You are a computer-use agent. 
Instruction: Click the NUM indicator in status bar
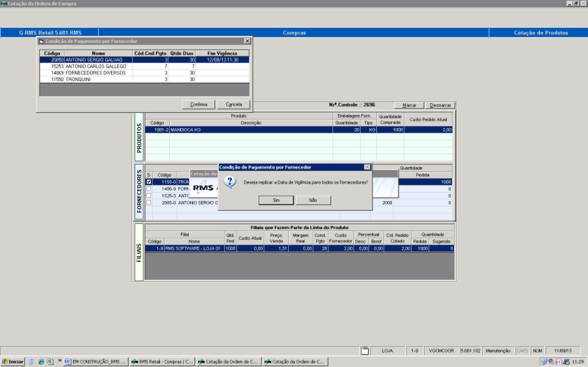click(x=538, y=351)
